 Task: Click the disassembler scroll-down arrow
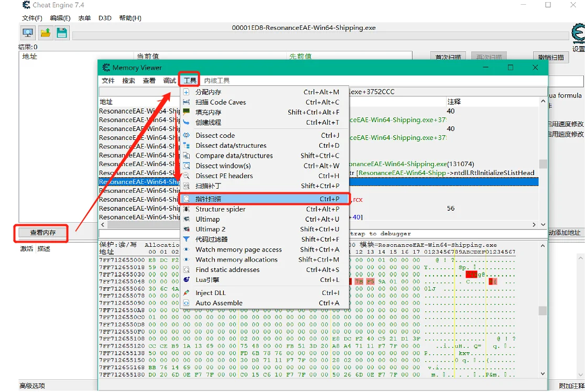(543, 224)
